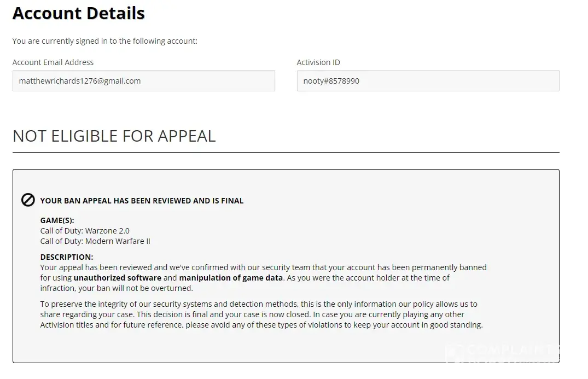Click the Account Email Address field

click(143, 81)
